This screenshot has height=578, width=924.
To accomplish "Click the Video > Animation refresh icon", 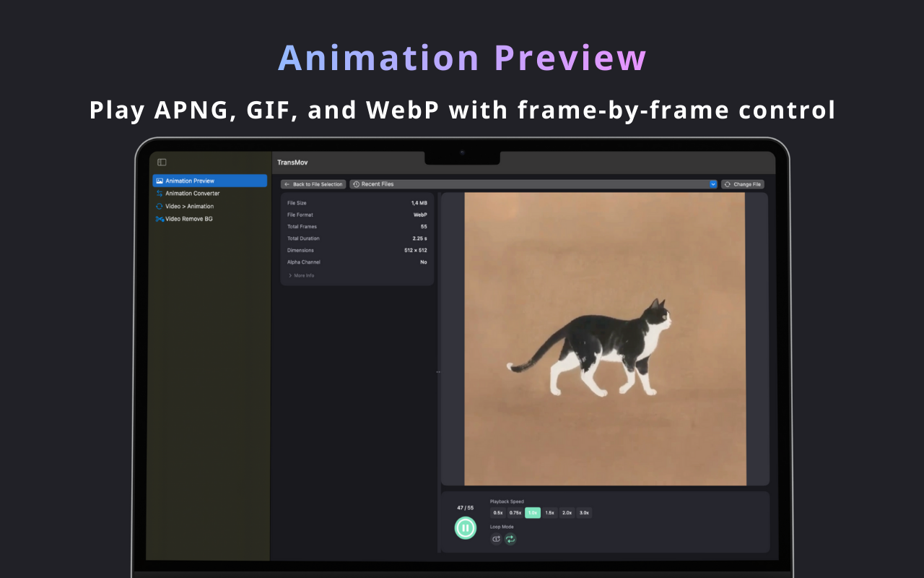I will tap(160, 206).
